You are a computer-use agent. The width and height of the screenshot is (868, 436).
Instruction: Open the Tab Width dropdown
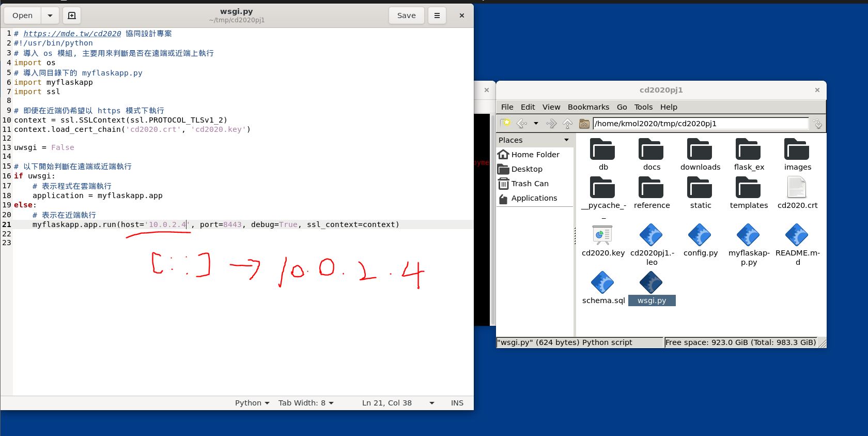(x=306, y=403)
